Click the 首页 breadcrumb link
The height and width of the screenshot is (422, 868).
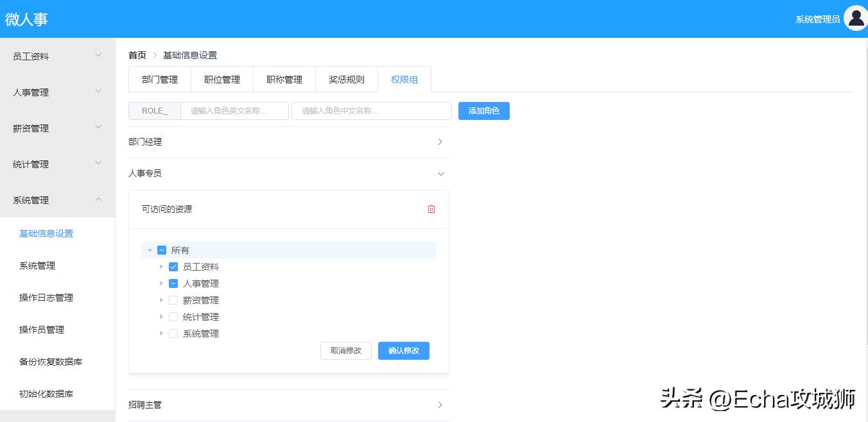[x=136, y=55]
